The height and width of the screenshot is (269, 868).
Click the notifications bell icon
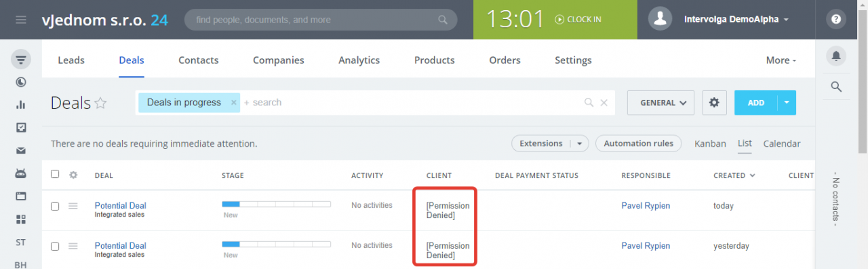coord(836,56)
